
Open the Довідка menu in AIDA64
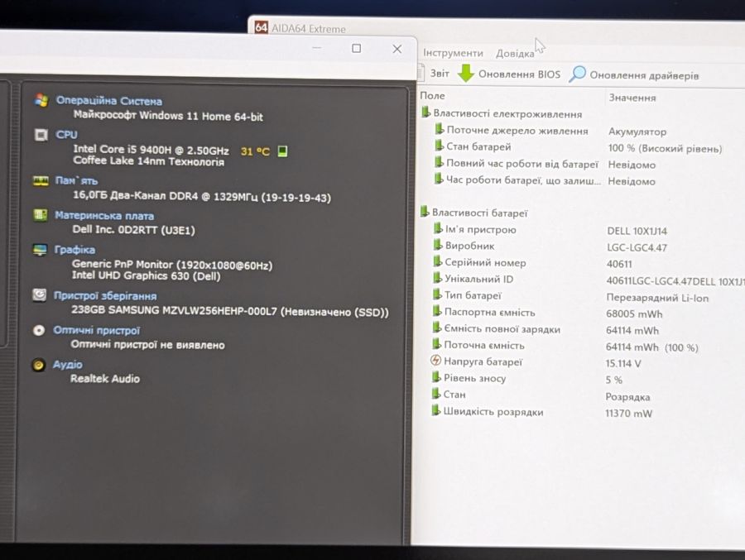point(515,54)
